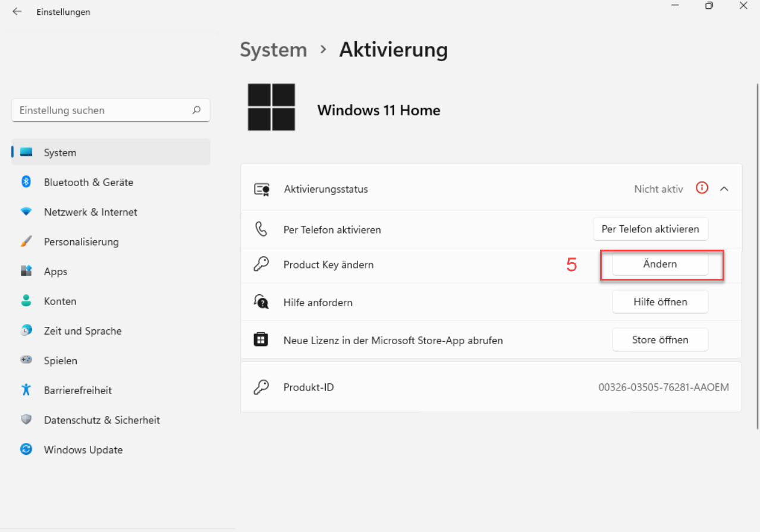Click the Product Key ändern label
The width and height of the screenshot is (760, 532).
pos(328,265)
